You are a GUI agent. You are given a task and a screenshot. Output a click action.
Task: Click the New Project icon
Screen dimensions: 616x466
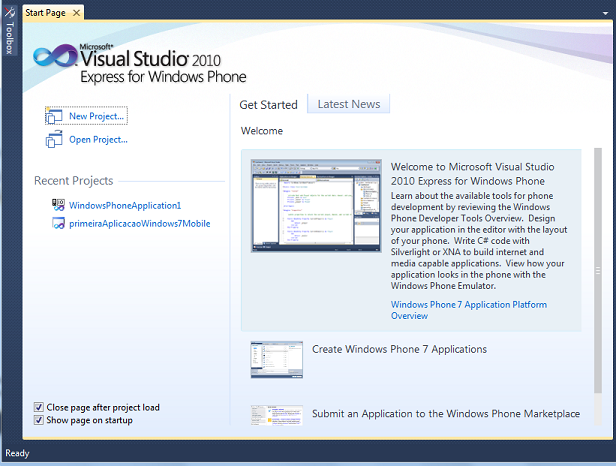pos(54,116)
